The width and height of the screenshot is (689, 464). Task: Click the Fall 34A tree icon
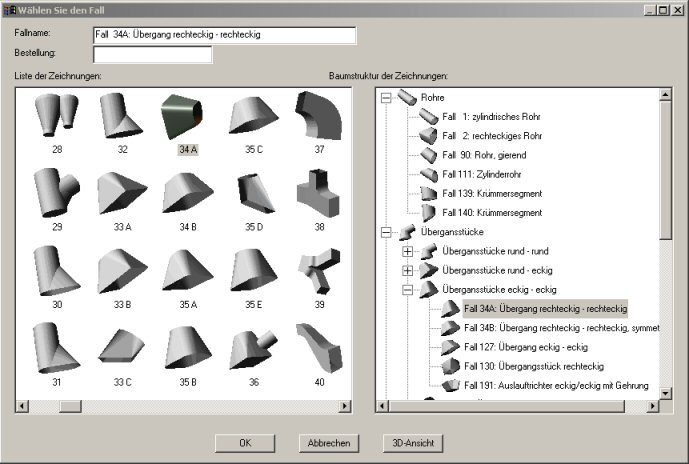[450, 308]
